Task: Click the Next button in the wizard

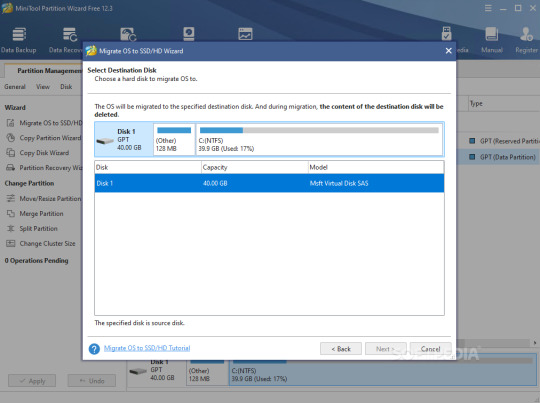Action: click(386, 349)
